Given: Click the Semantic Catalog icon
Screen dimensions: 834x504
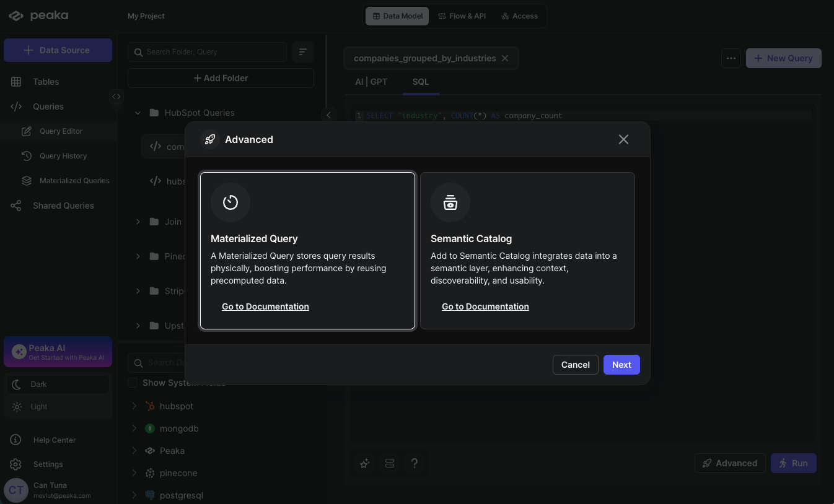Looking at the screenshot, I should [450, 202].
